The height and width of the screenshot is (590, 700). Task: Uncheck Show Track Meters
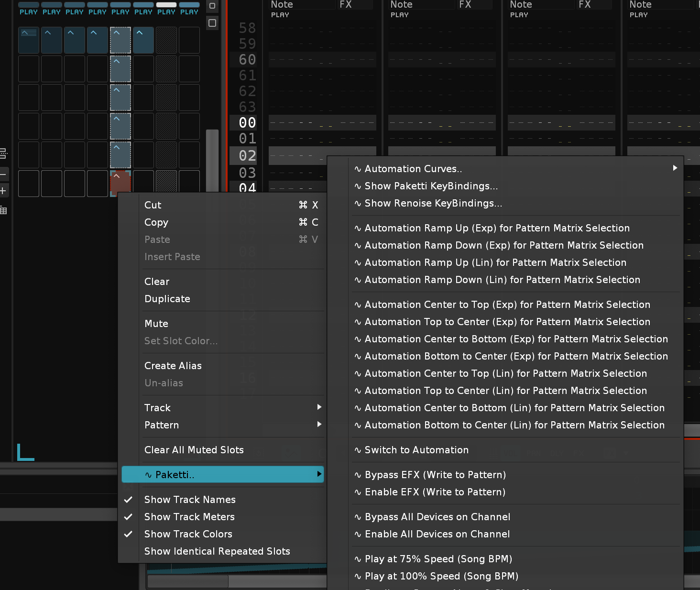(x=189, y=517)
